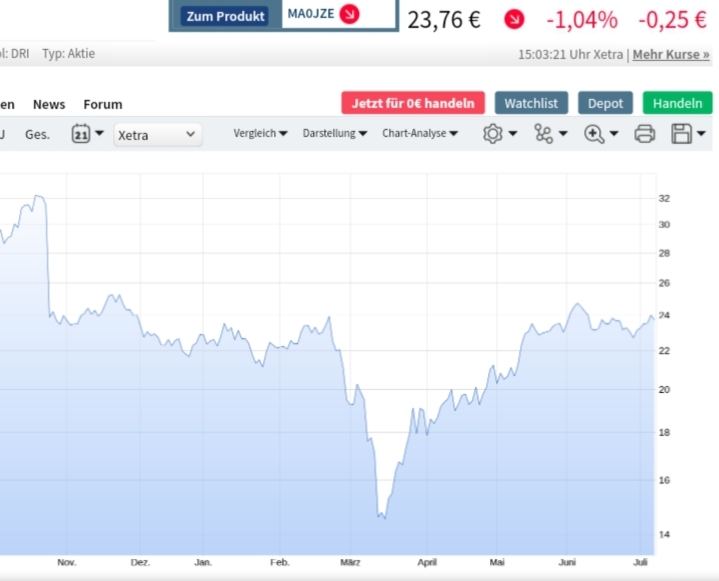Expand the Xetra exchange dropdown
Image resolution: width=719 pixels, height=581 pixels.
[158, 134]
